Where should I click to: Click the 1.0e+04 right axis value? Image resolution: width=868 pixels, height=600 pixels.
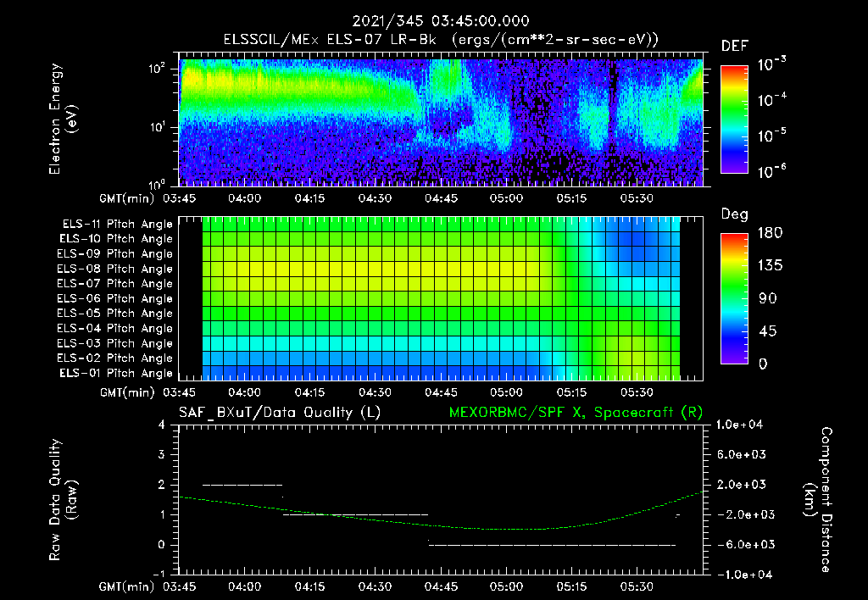pyautogui.click(x=739, y=425)
